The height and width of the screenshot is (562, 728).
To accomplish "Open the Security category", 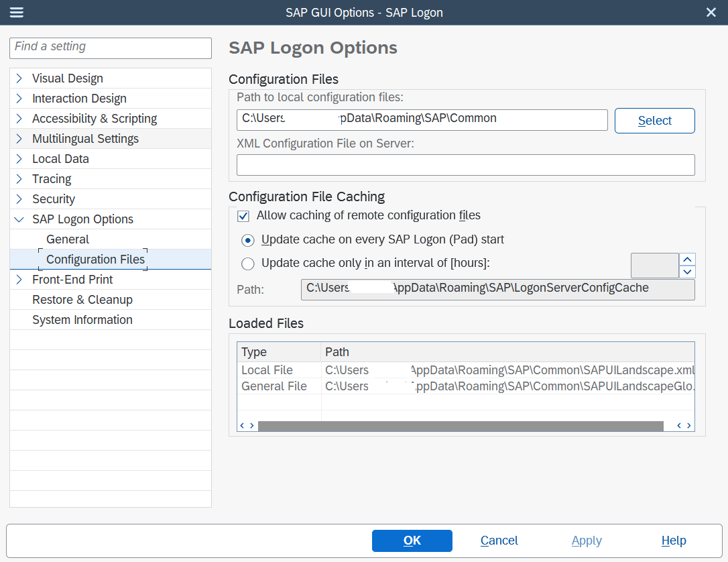I will point(54,199).
